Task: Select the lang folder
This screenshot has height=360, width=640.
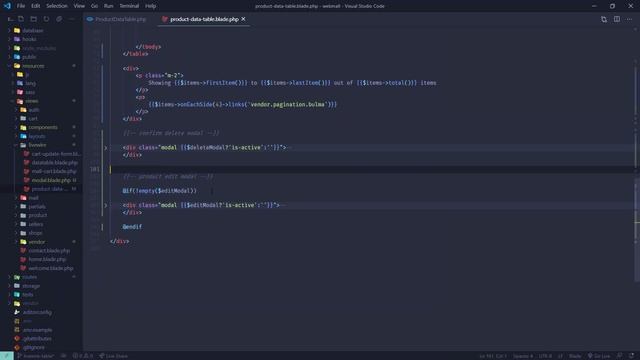Action: [31, 83]
